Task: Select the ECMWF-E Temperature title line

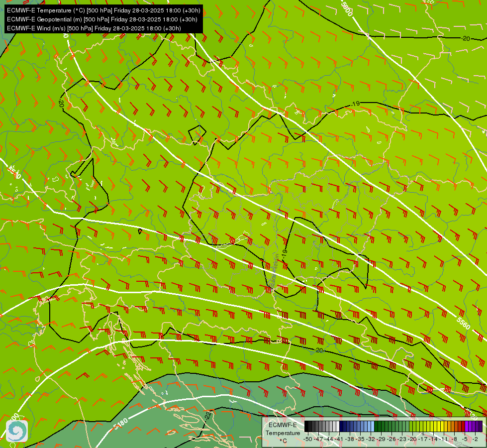Action: click(x=103, y=10)
